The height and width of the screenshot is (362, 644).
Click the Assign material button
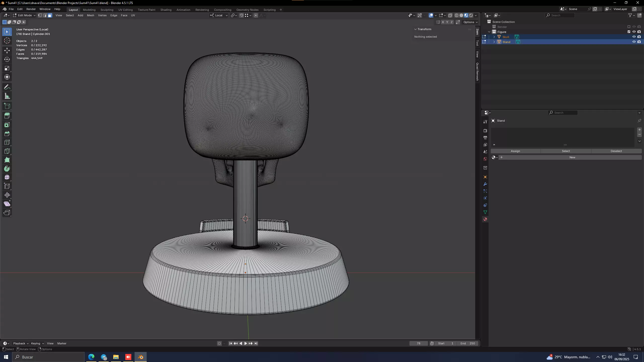pyautogui.click(x=515, y=151)
